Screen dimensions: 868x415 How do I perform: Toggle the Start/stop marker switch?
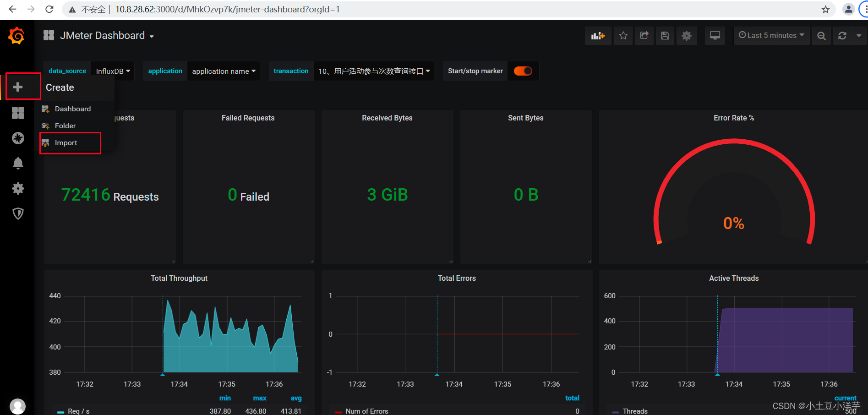tap(523, 71)
